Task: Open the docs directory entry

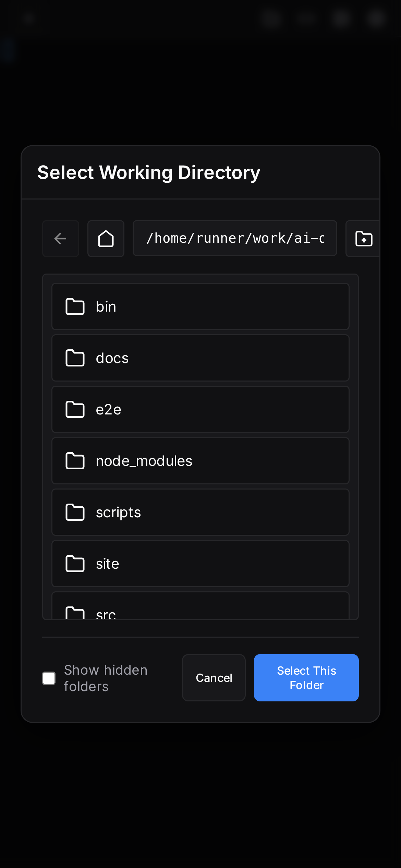Action: (200, 358)
